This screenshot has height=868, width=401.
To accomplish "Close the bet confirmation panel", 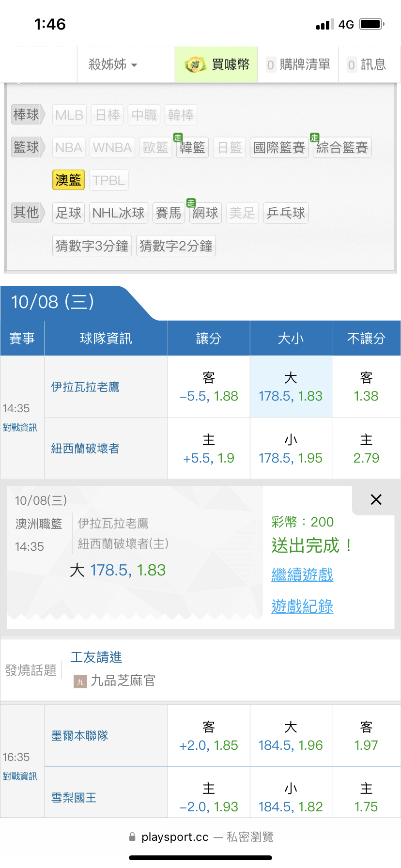I will pos(376,499).
